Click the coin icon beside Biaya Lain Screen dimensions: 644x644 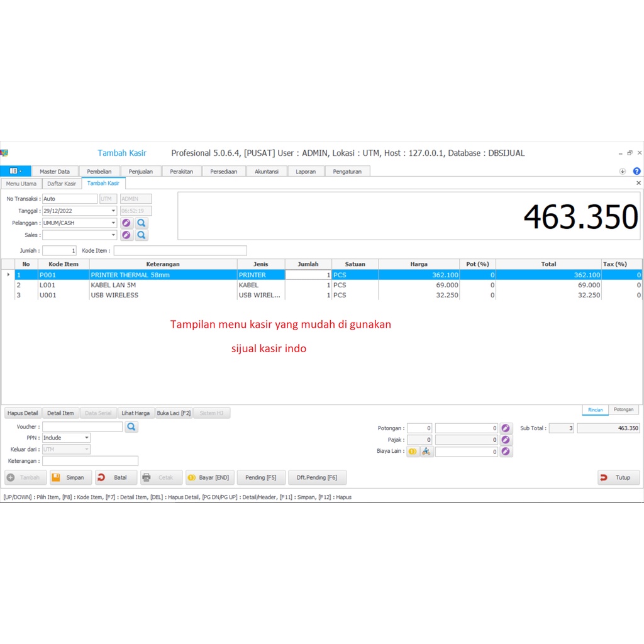pyautogui.click(x=413, y=452)
